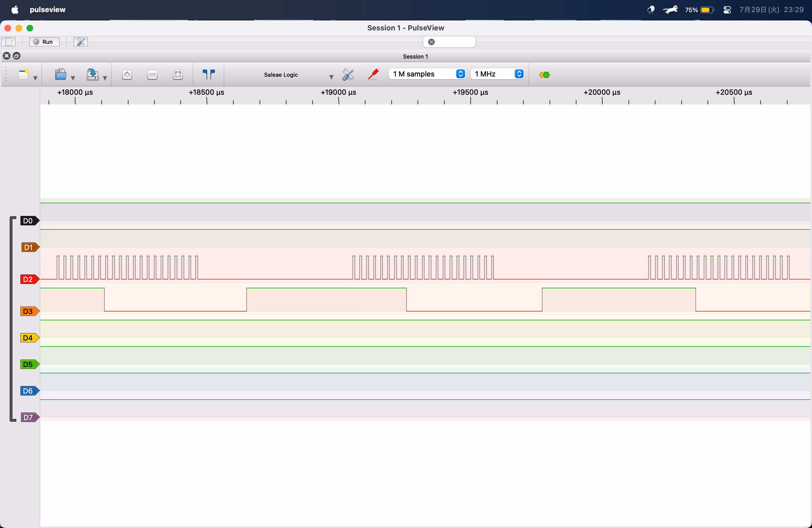Screen dimensions: 812x528
Task: Zoom to fit the whole capture
Action: coord(178,75)
